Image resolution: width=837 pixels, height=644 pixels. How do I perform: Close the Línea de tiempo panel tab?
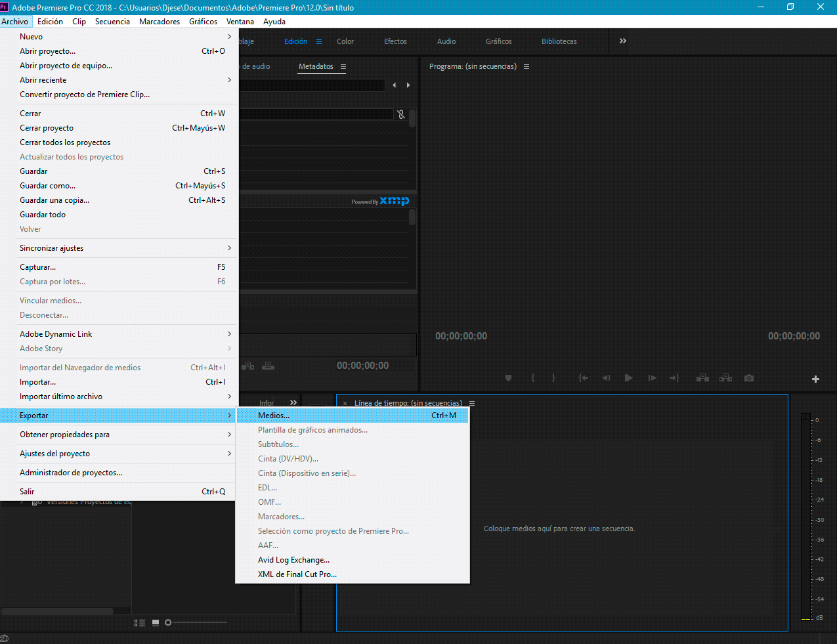coord(345,403)
